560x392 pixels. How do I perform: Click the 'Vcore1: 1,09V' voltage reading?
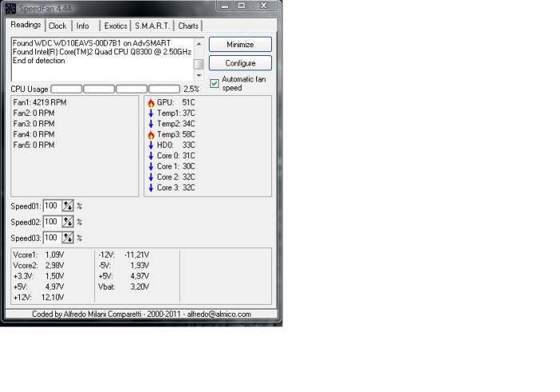[38, 255]
